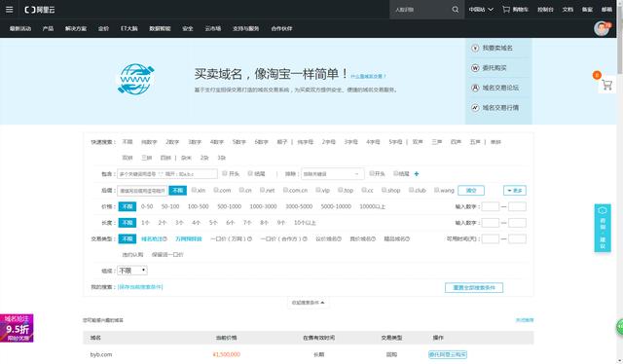This screenshot has height=364, width=623.
Task: Click the help icon beside 一口价(万网)
Action: (250, 238)
